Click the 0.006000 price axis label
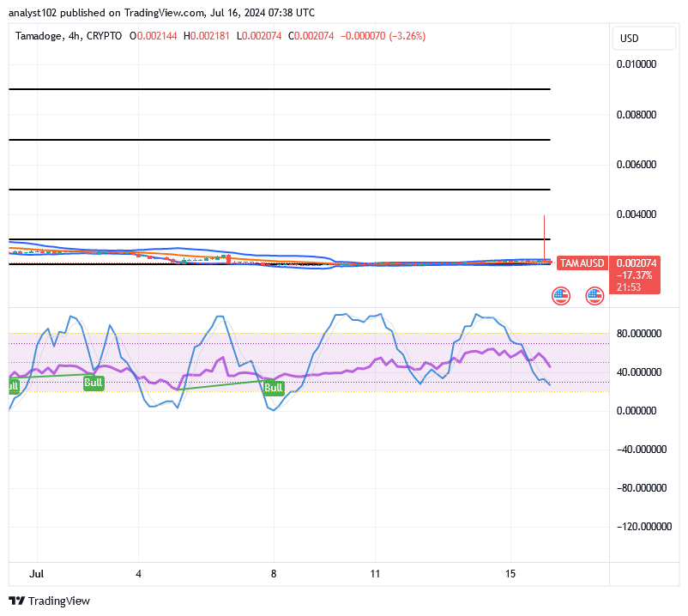The width and height of the screenshot is (688, 616). point(637,165)
